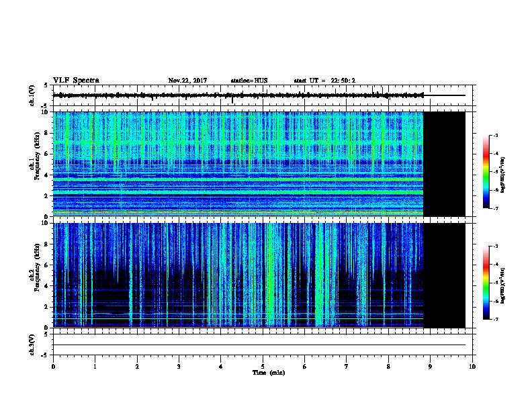This screenshot has width=532, height=411.
Task: Click the ch.1 color scale PSD unit label
Action: [x=503, y=175]
